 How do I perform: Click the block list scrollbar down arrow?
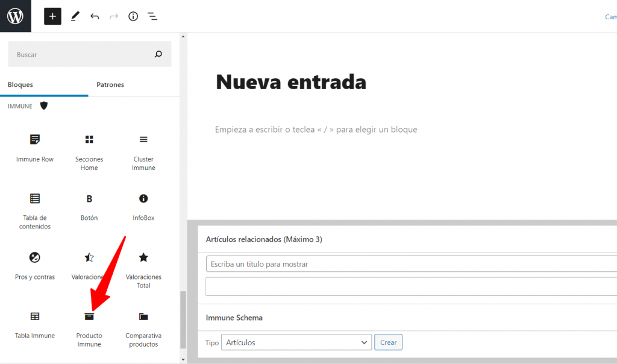pyautogui.click(x=183, y=359)
